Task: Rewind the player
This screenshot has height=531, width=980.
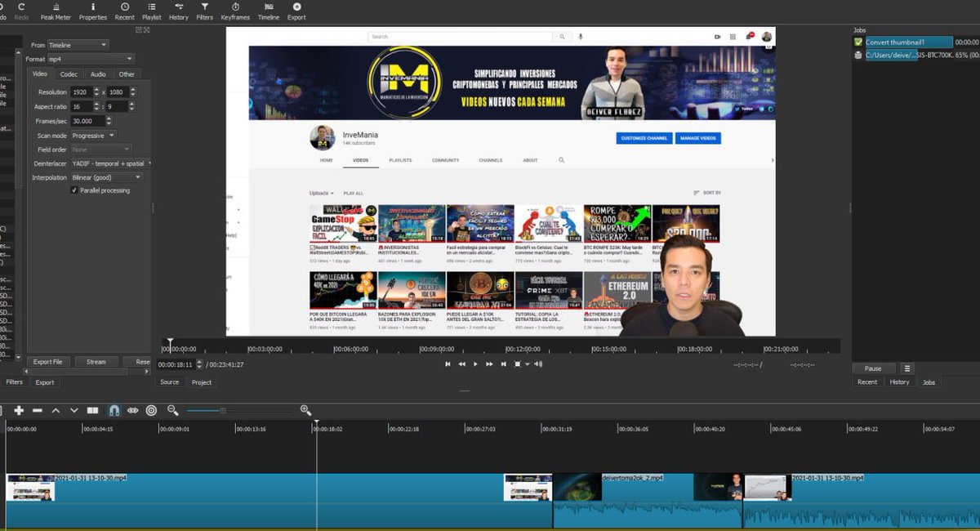Action: pyautogui.click(x=461, y=364)
